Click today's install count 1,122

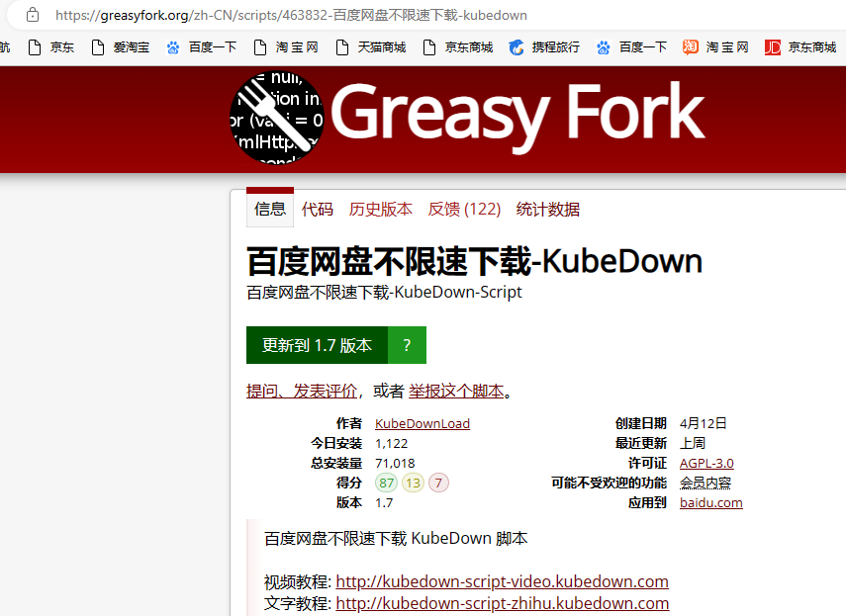click(x=392, y=444)
